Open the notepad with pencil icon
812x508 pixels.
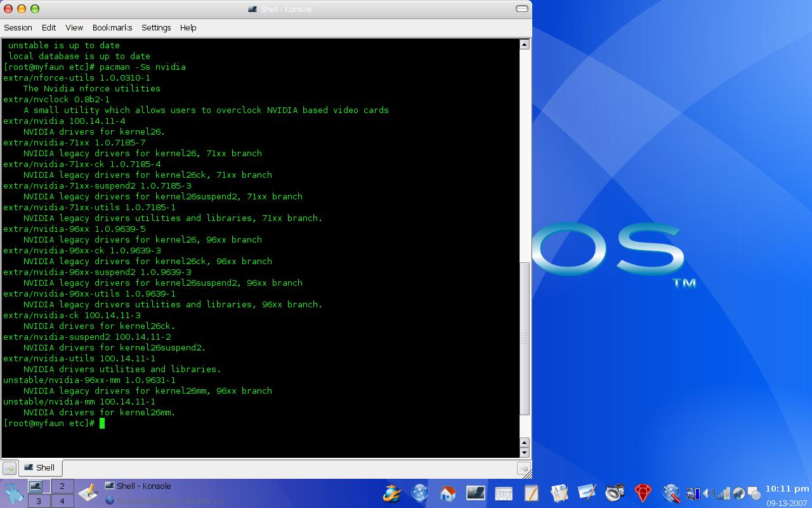[532, 493]
